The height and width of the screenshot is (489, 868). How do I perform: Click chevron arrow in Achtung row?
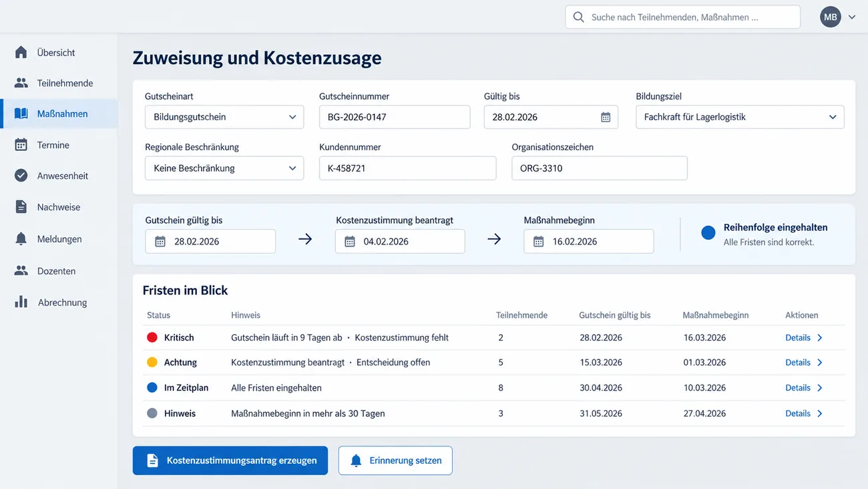pyautogui.click(x=820, y=362)
